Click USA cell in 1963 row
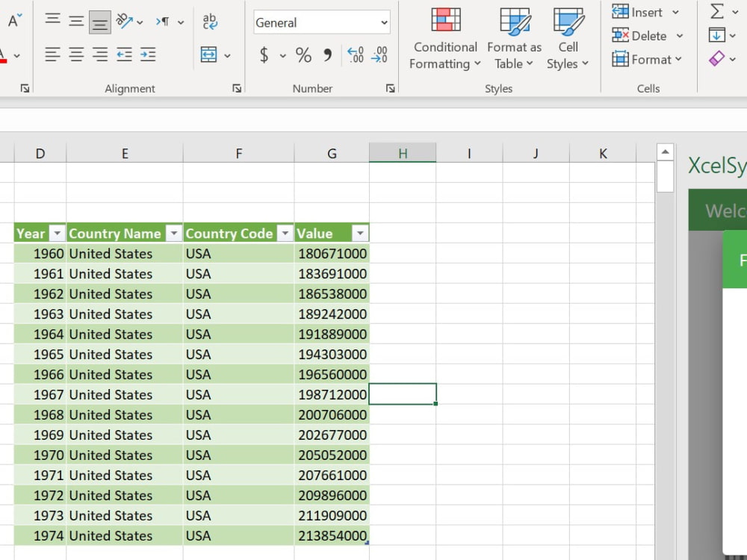The height and width of the screenshot is (560, 747). coord(239,314)
